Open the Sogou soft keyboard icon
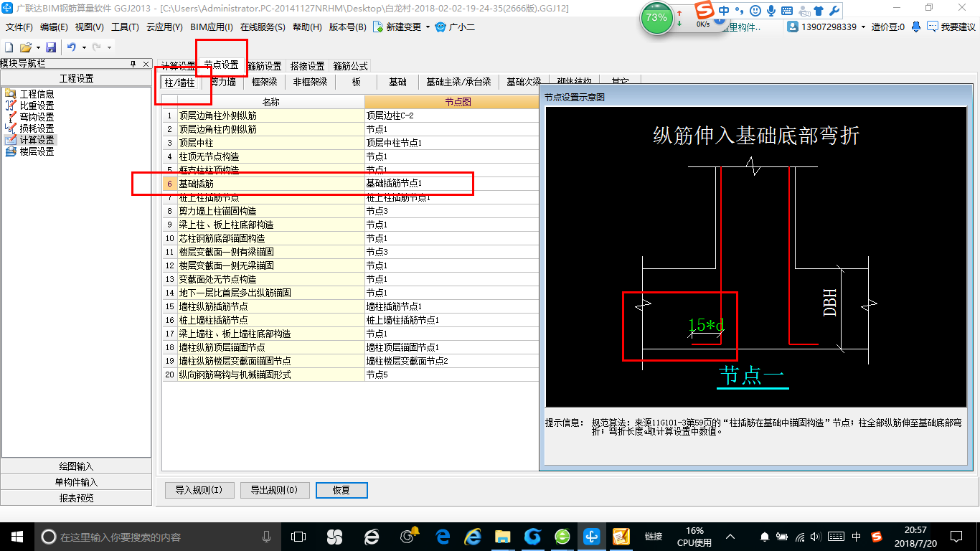 [787, 11]
